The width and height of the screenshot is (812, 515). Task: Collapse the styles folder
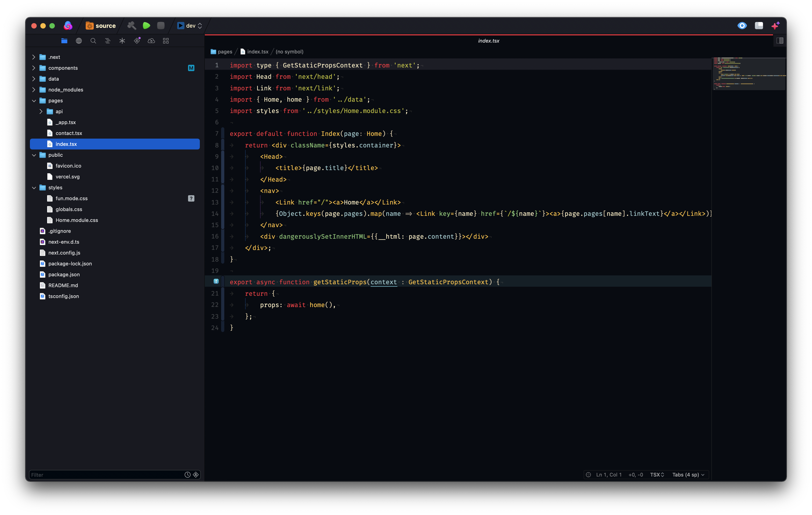coord(34,188)
